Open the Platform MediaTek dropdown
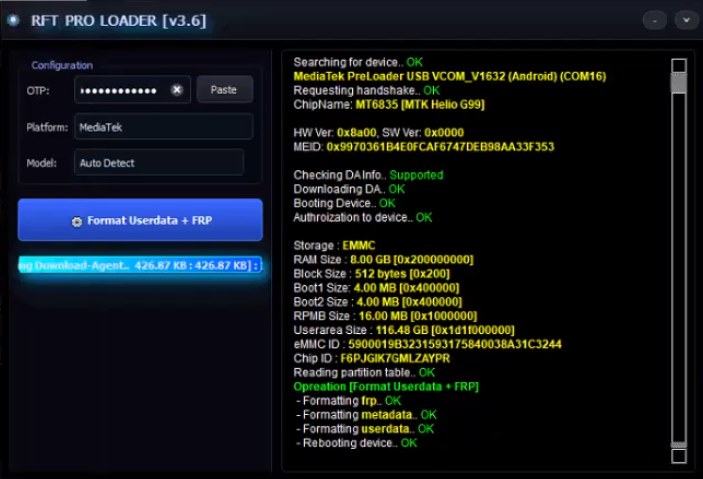The height and width of the screenshot is (479, 703). pos(164,127)
